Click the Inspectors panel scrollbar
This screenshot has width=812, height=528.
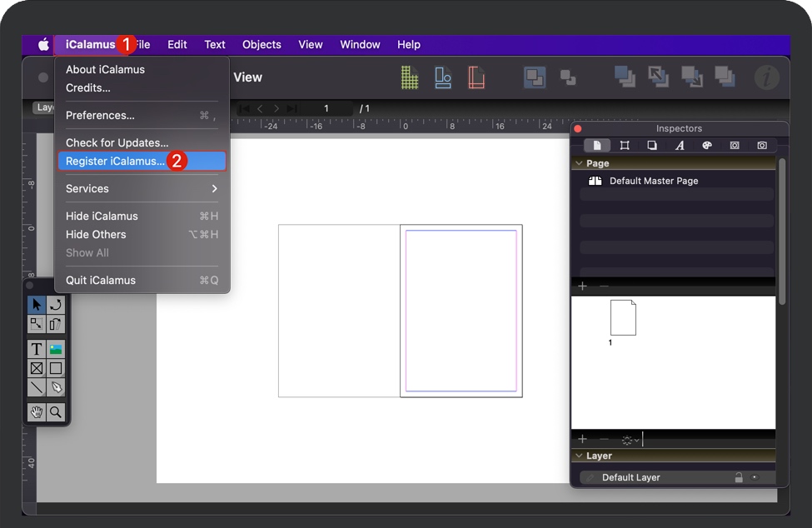(782, 232)
